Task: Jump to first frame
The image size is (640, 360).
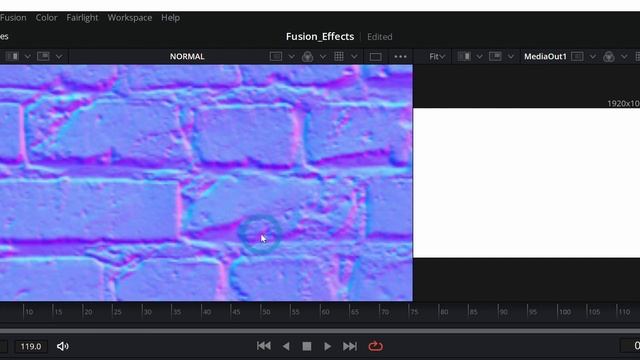Action: pyautogui.click(x=264, y=346)
